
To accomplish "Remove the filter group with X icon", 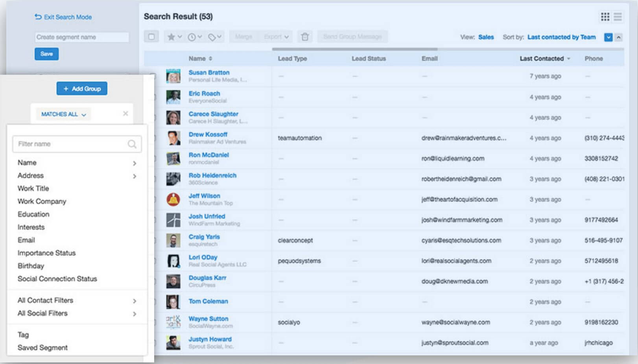I will point(125,114).
